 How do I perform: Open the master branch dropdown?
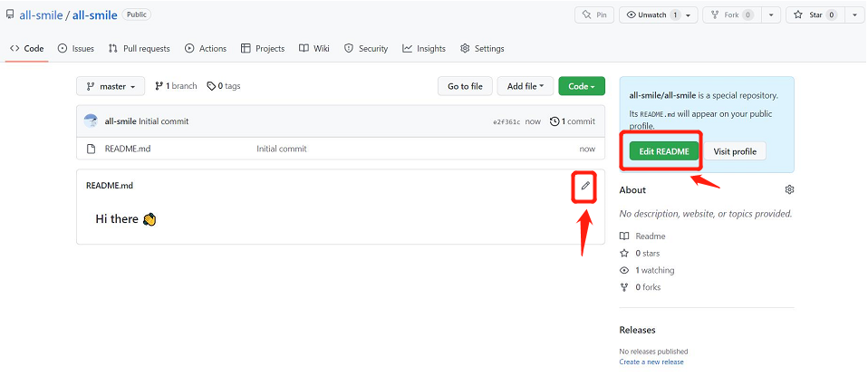[111, 86]
